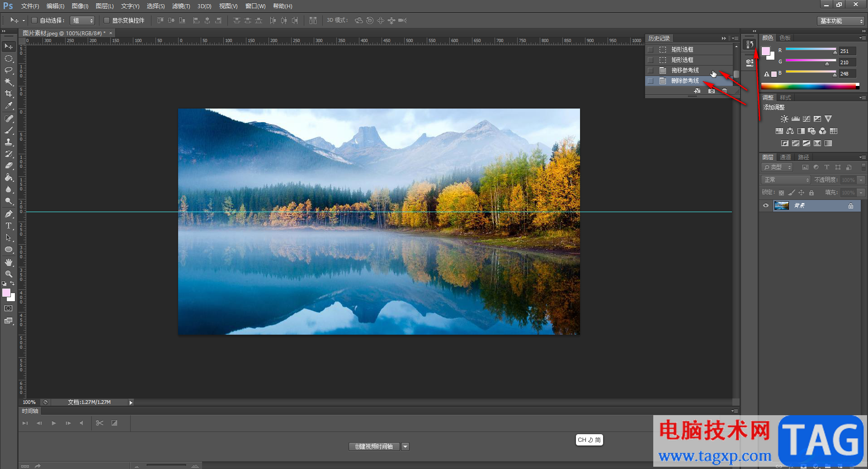Select the Brush tool
The image size is (868, 469).
(x=9, y=130)
